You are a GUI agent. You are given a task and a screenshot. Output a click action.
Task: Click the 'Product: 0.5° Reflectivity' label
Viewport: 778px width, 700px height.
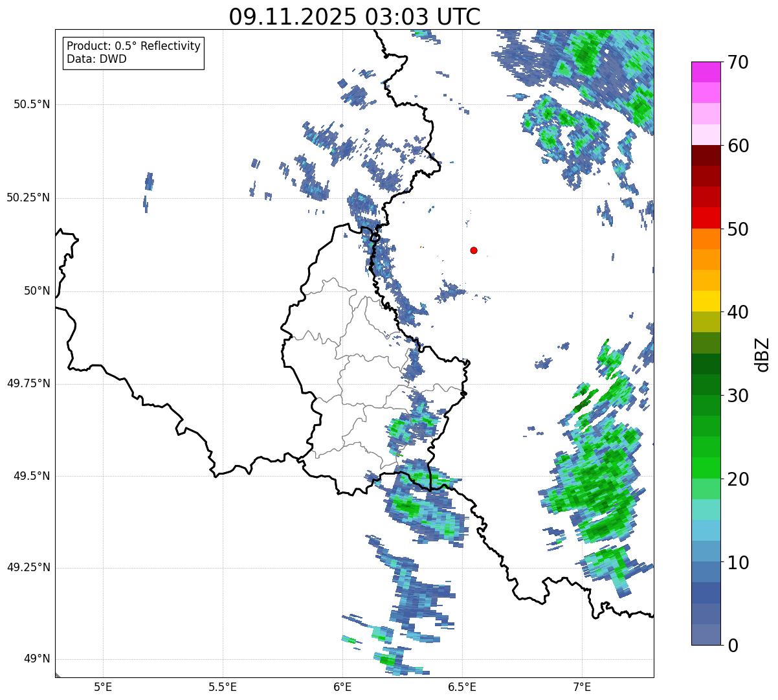[133, 47]
